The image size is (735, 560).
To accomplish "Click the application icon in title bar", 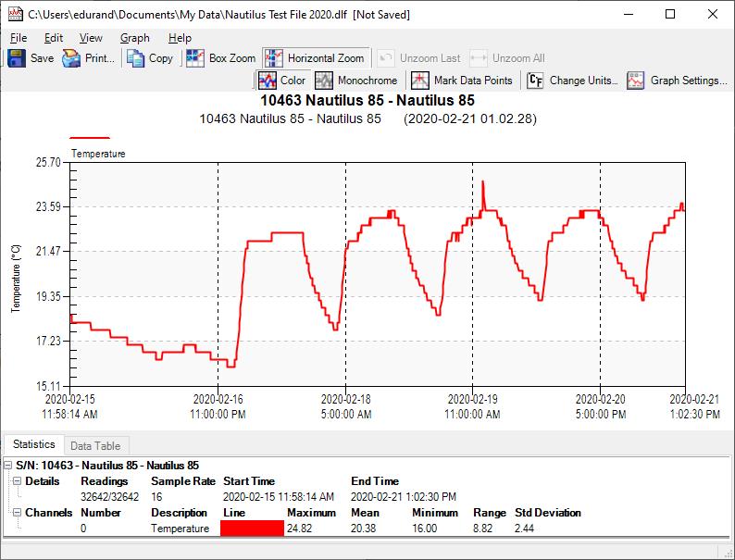I will [16, 14].
